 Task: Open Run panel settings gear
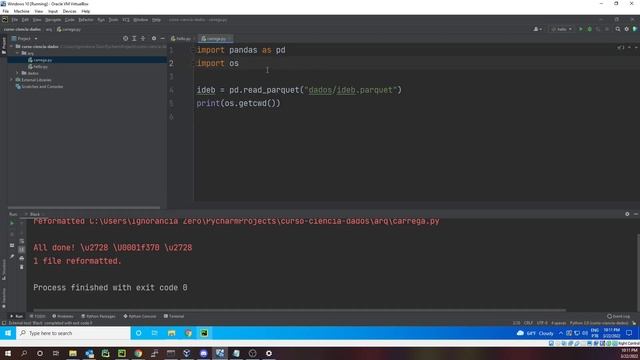(x=627, y=214)
